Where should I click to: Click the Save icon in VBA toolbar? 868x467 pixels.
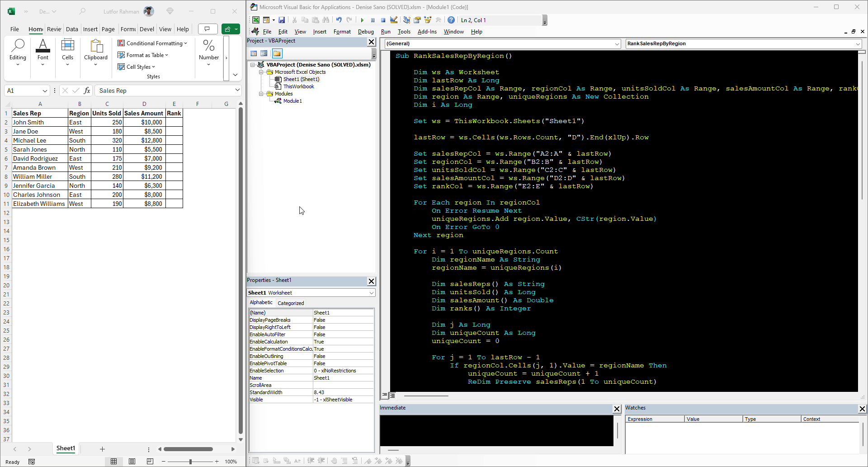click(282, 20)
